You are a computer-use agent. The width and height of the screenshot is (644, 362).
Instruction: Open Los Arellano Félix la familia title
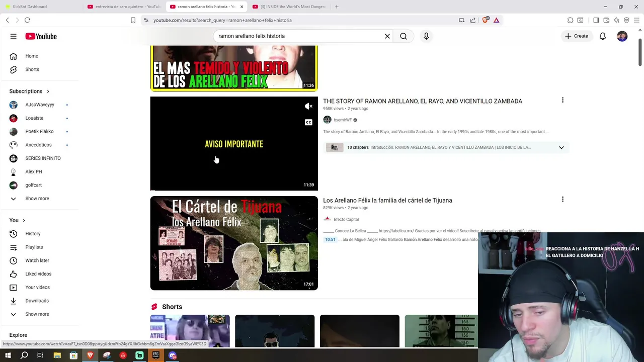pos(387,200)
